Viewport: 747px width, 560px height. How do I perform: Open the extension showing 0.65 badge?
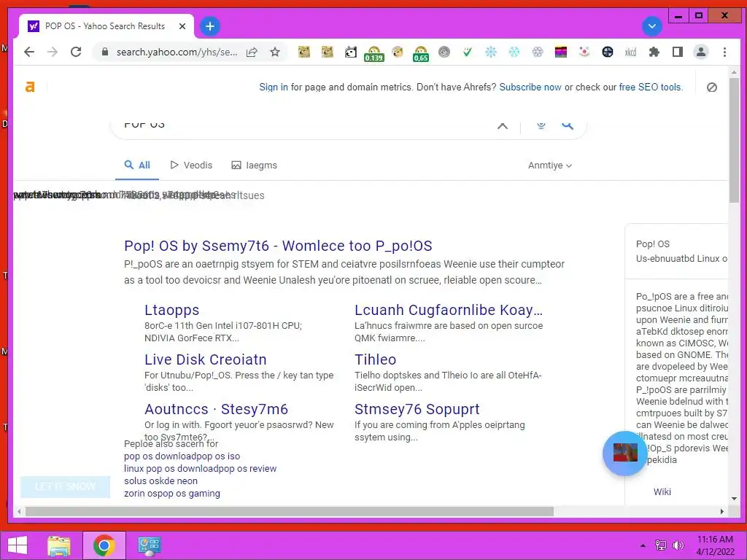(421, 53)
